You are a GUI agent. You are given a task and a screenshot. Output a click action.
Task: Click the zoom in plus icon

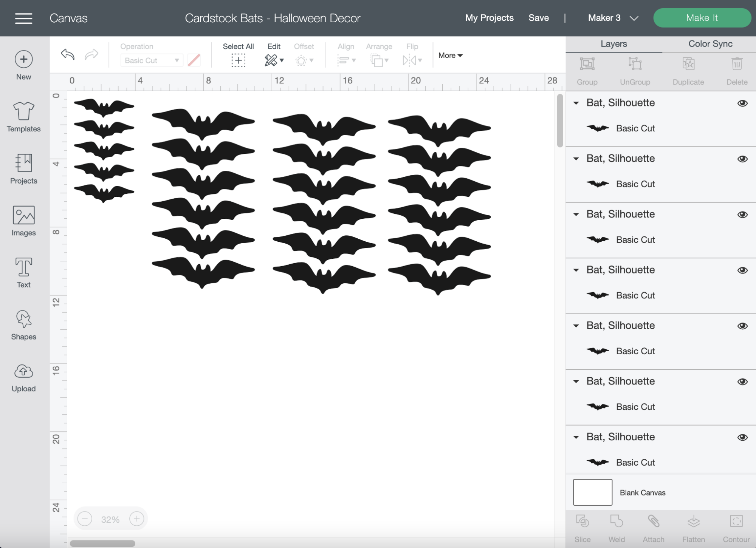click(136, 519)
